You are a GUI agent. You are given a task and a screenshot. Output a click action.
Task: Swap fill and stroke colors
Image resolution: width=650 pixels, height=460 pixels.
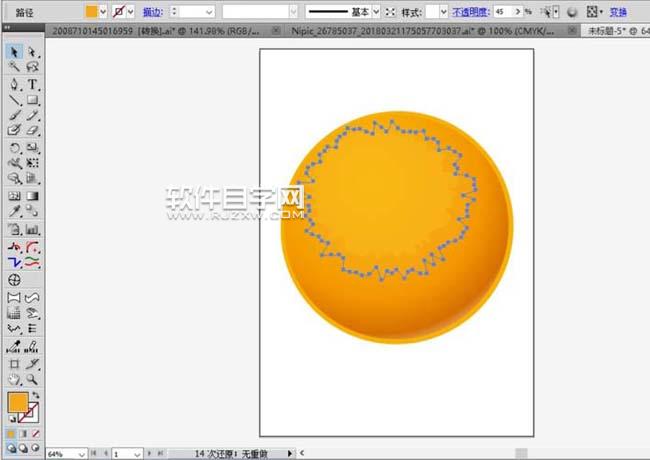pyautogui.click(x=36, y=395)
